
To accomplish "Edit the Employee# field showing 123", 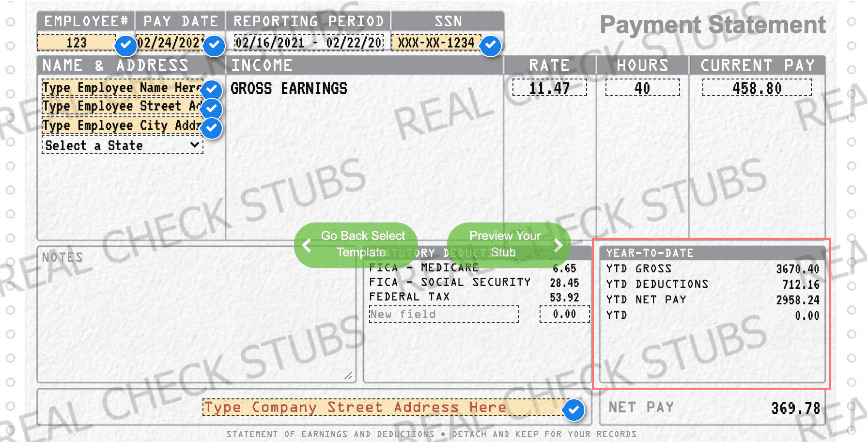I will [77, 43].
